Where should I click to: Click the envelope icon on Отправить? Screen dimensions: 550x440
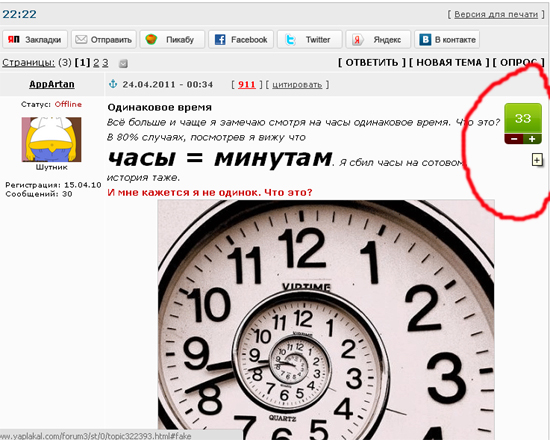tap(81, 39)
